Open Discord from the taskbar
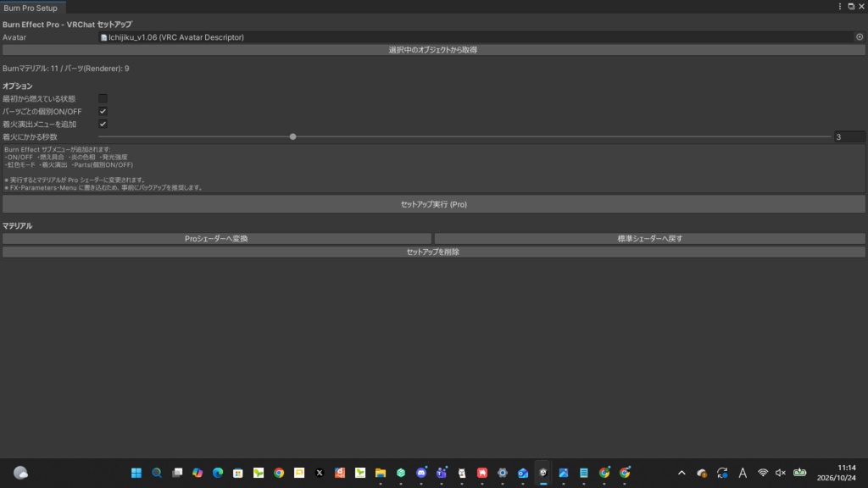Screen dimensions: 868x488 pyautogui.click(x=421, y=473)
